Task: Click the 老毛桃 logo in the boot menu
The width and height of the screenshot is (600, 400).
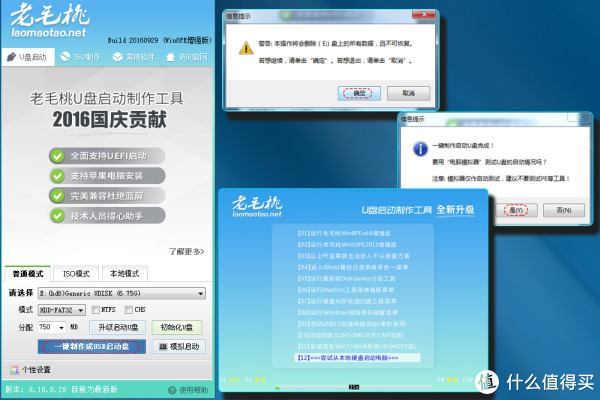Action: (257, 206)
